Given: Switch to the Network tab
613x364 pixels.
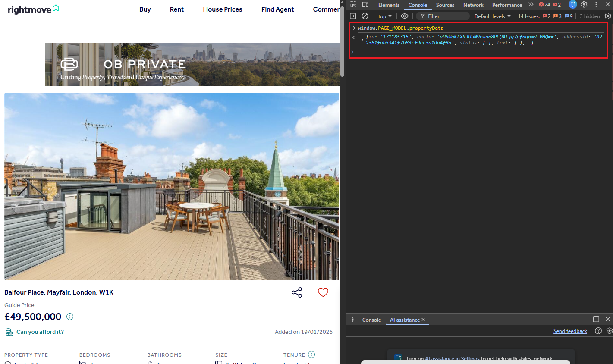Looking at the screenshot, I should click(x=473, y=5).
